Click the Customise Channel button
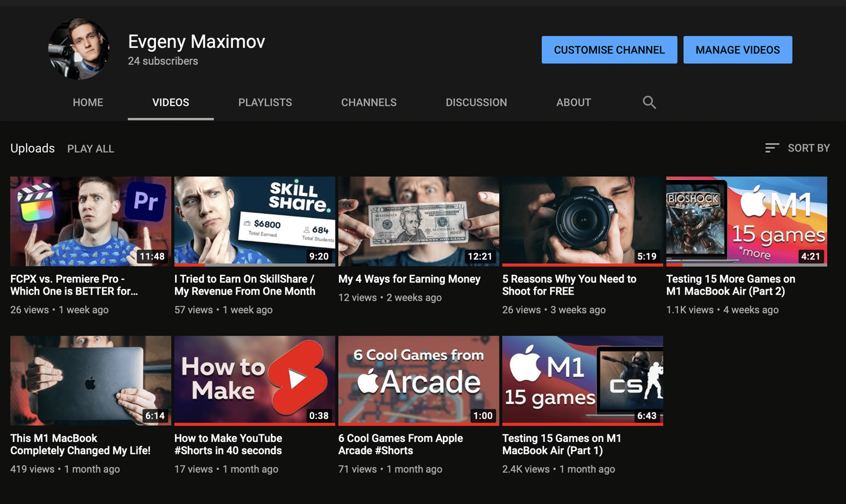 click(609, 50)
